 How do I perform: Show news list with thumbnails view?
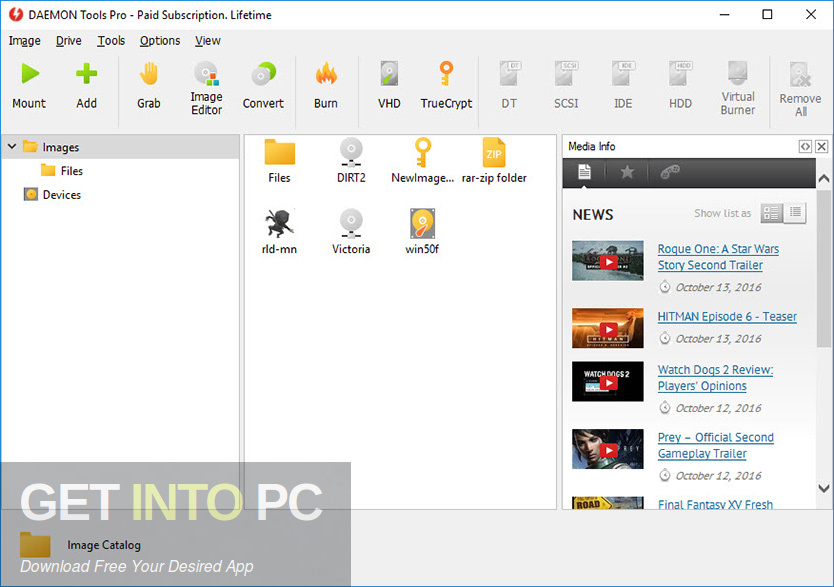pos(771,213)
